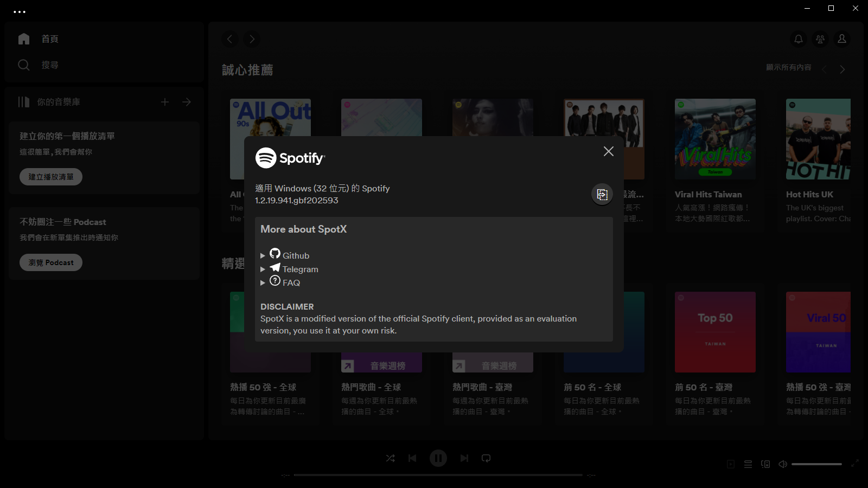Copy version info with the clipboard icon
The image size is (868, 488).
[x=602, y=194]
